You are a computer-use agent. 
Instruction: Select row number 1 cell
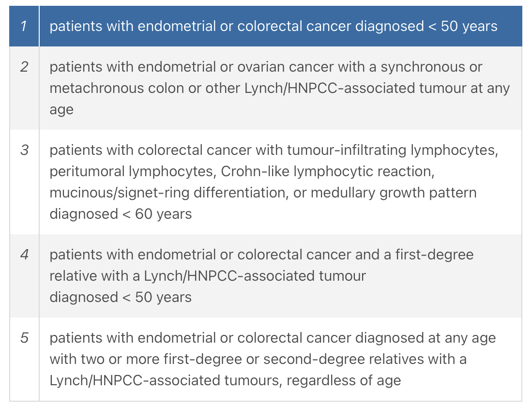(x=24, y=26)
